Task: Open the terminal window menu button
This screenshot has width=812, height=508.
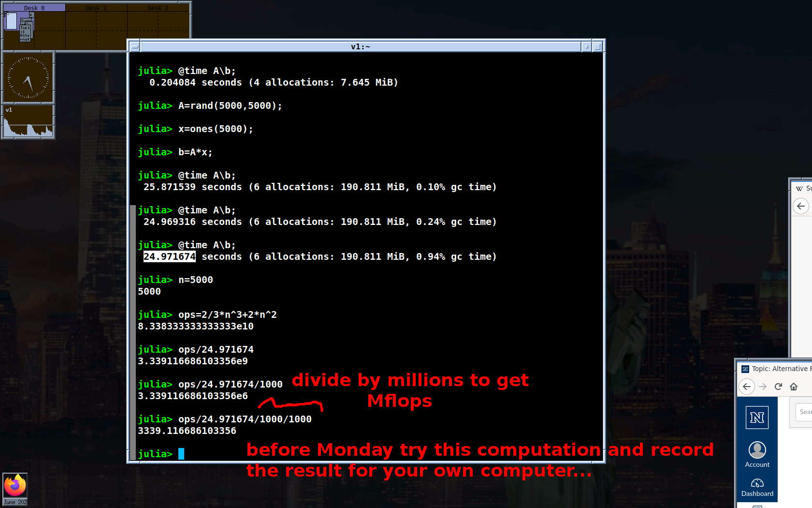Action: click(x=135, y=47)
